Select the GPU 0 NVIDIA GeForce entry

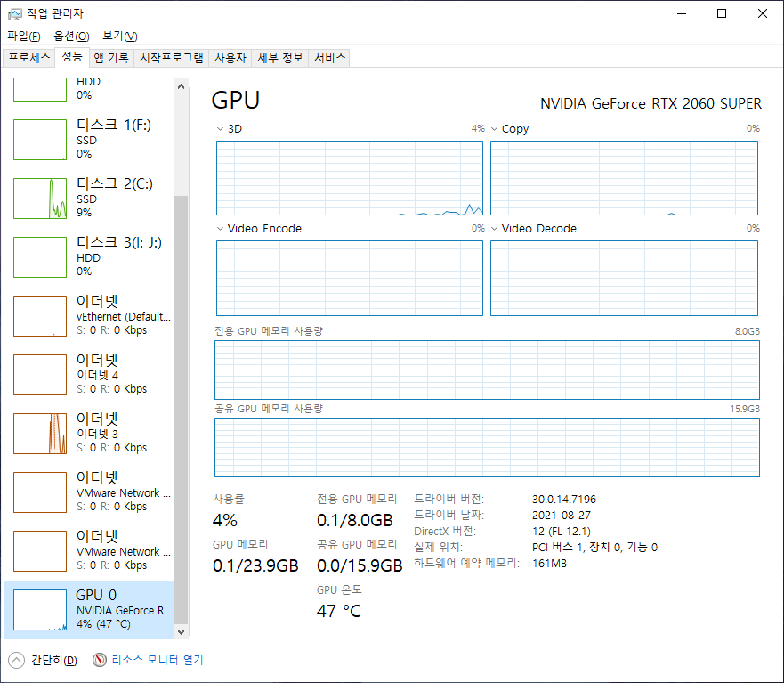pos(89,609)
